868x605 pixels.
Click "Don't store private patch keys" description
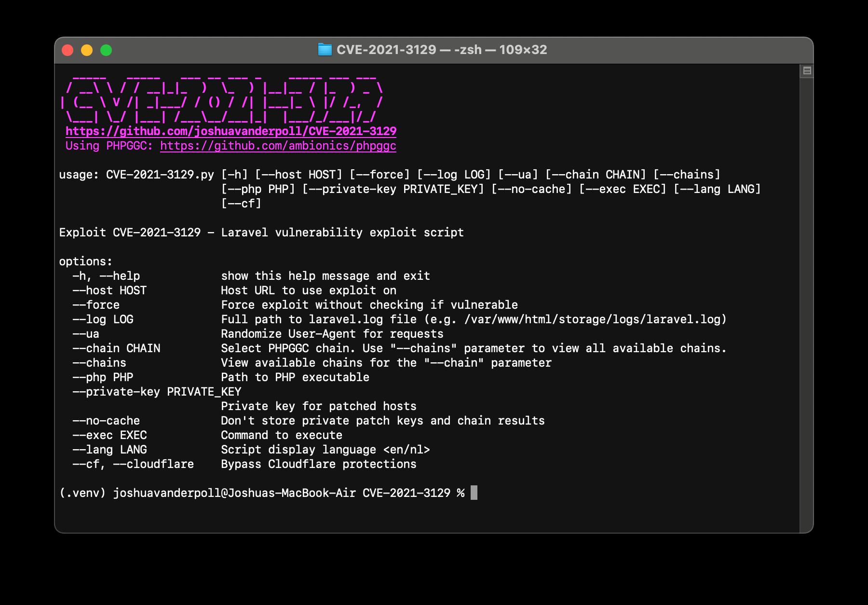(x=383, y=421)
